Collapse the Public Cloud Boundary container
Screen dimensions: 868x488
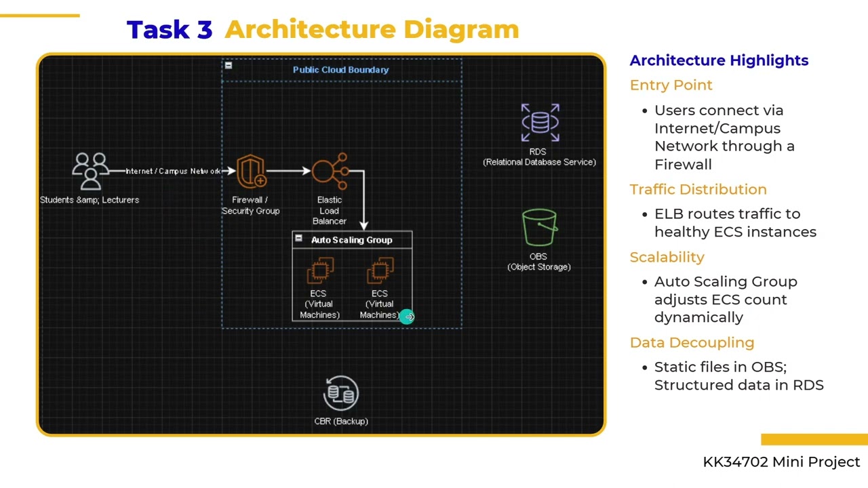point(229,66)
